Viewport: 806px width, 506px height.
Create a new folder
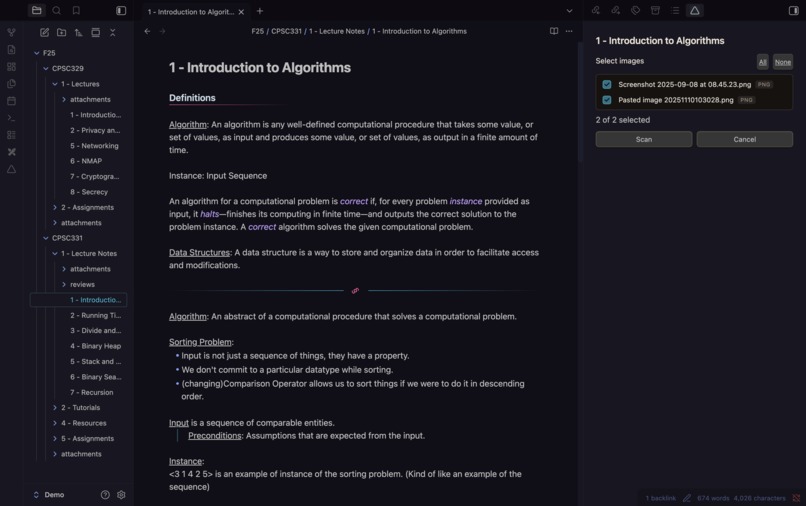[62, 32]
